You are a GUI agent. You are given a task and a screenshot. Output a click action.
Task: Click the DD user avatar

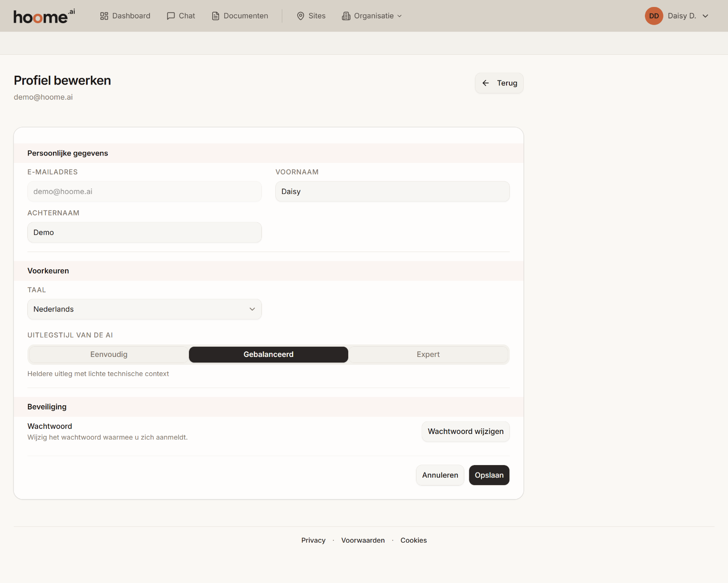[x=654, y=16]
